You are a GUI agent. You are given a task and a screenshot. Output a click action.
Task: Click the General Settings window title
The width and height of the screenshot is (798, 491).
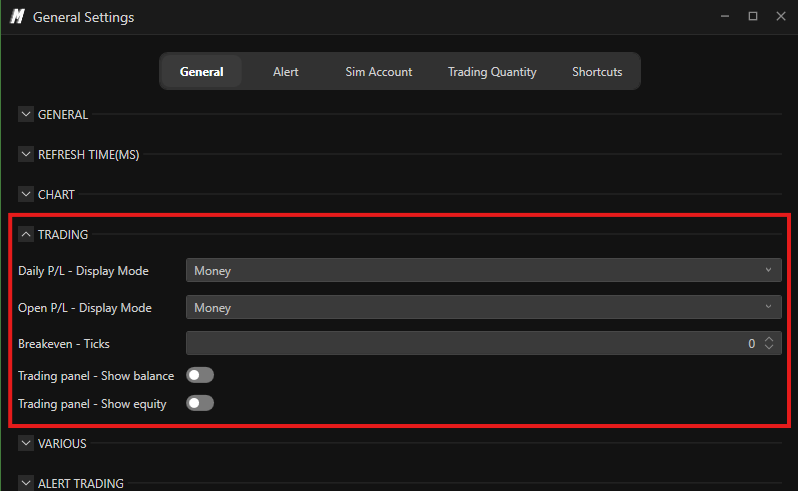click(x=83, y=17)
